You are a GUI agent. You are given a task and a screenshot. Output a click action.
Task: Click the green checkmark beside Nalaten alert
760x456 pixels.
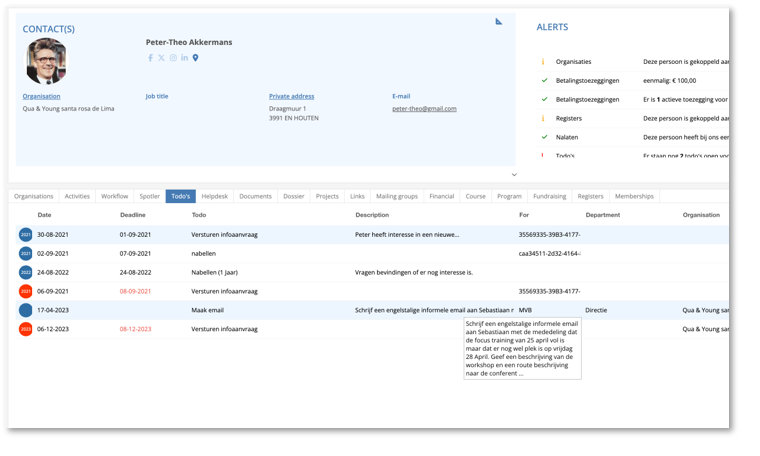click(x=544, y=137)
